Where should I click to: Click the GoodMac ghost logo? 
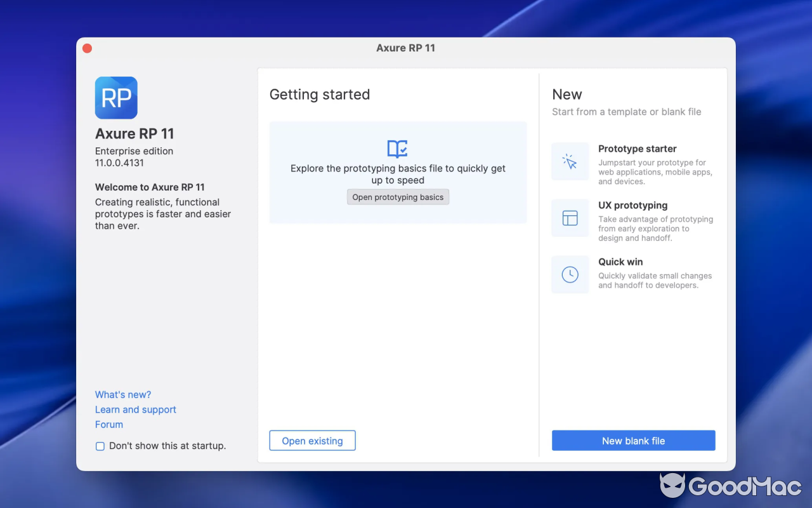(674, 486)
